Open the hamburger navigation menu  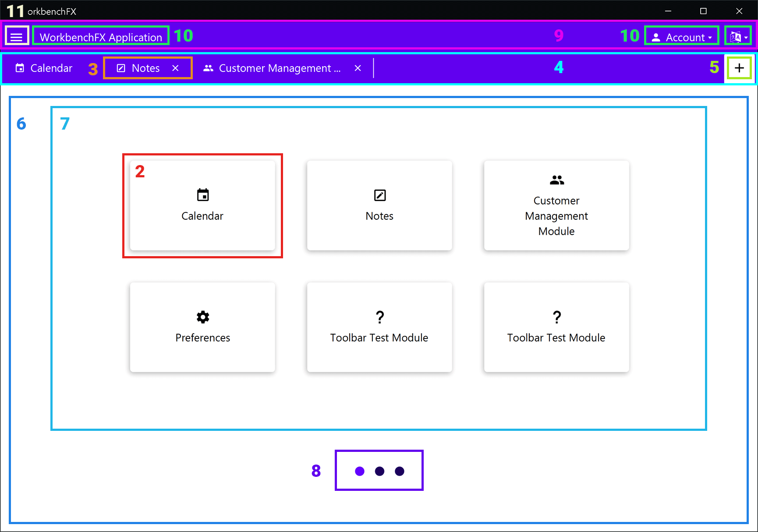[x=17, y=37]
